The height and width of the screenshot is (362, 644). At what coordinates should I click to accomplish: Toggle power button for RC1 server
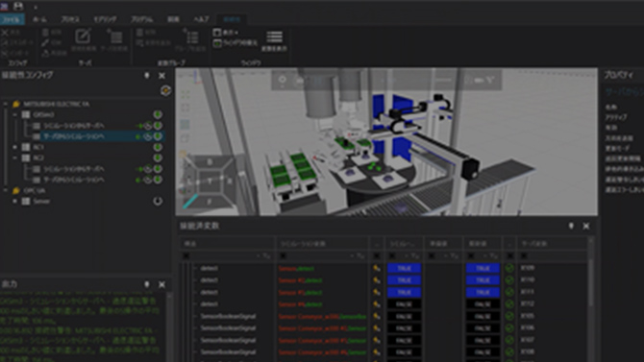(158, 147)
